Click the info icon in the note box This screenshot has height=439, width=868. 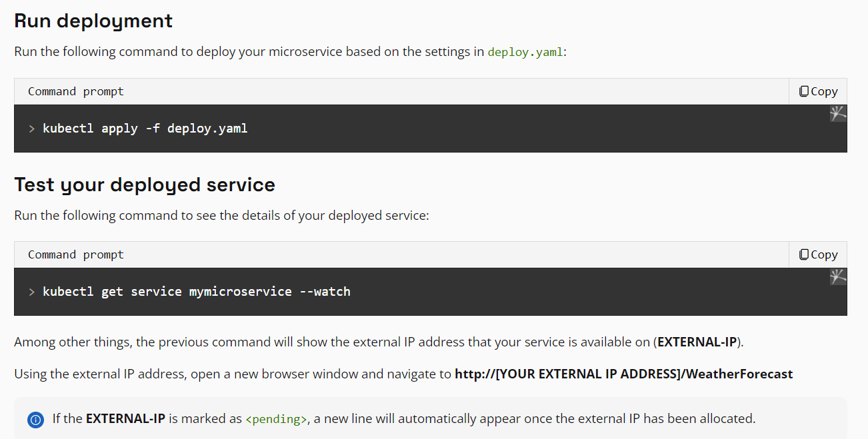click(x=35, y=419)
